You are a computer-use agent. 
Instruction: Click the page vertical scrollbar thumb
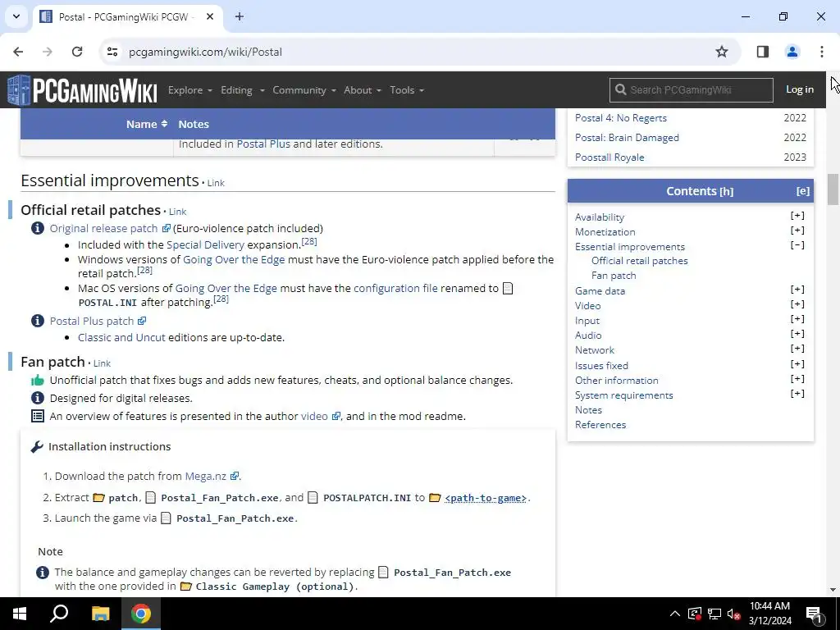point(833,189)
